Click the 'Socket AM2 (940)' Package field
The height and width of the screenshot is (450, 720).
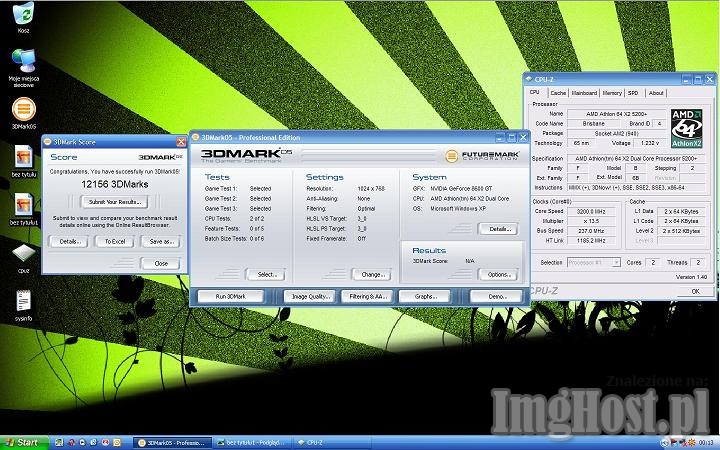[x=617, y=133]
